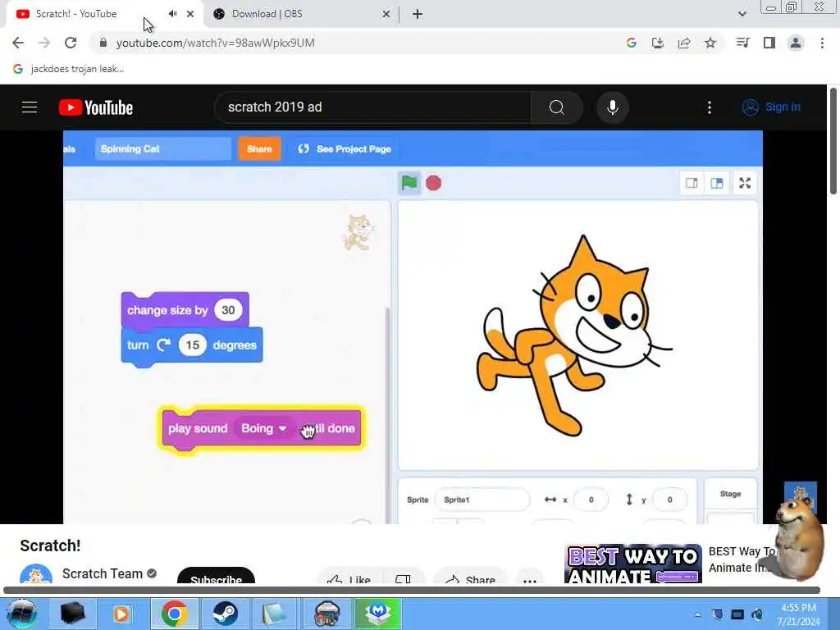
Task: Open the media control icon in Chrome toolbar
Action: click(x=742, y=43)
